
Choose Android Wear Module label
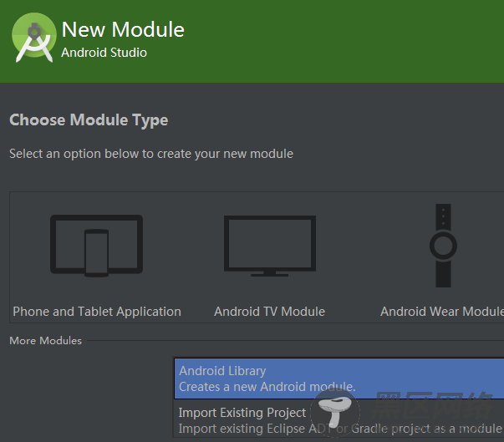coord(442,312)
